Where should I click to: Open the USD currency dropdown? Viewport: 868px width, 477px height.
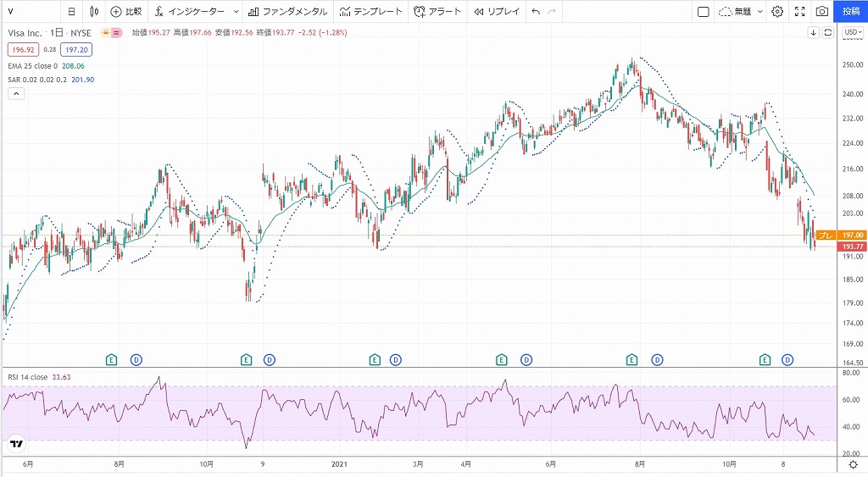pyautogui.click(x=852, y=32)
